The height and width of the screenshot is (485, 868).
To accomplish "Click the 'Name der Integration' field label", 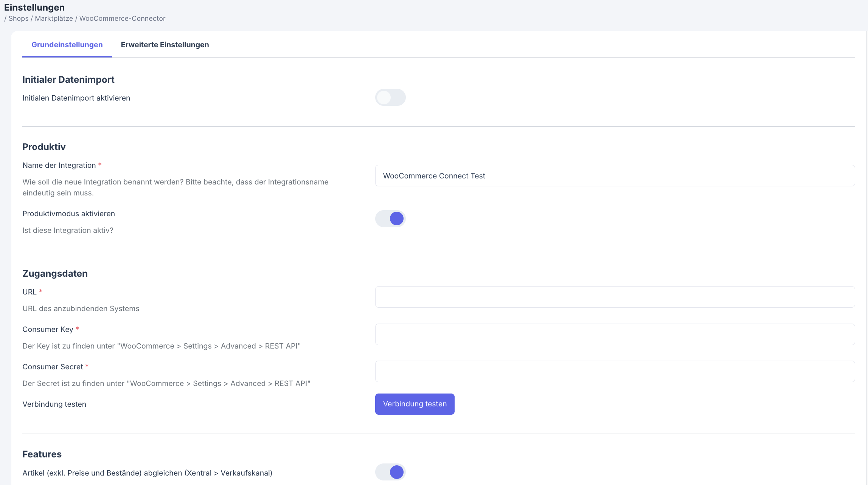I will 59,165.
